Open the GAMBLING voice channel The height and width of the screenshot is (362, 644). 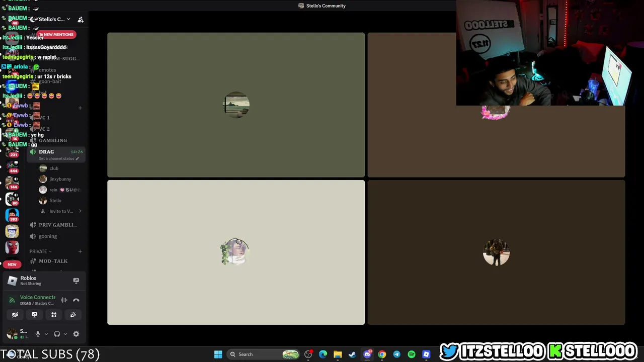(x=53, y=140)
